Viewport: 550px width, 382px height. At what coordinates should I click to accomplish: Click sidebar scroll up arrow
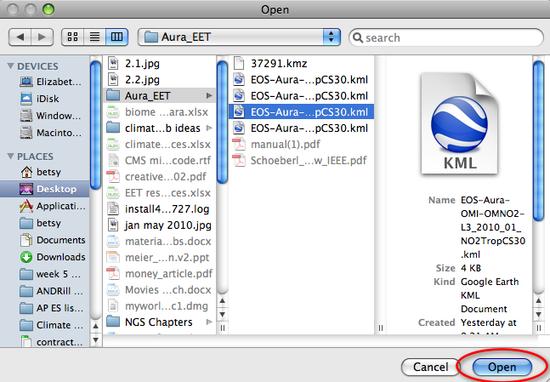(x=95, y=326)
